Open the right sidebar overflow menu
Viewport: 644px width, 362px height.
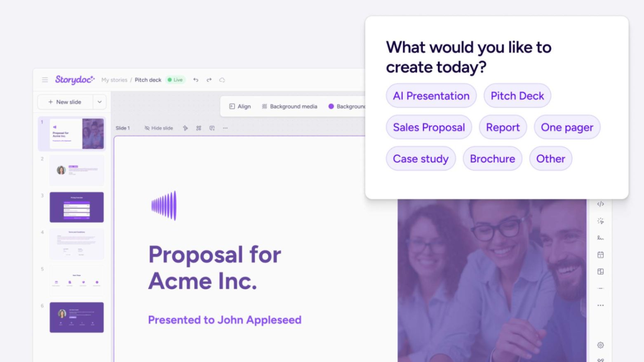coord(600,305)
